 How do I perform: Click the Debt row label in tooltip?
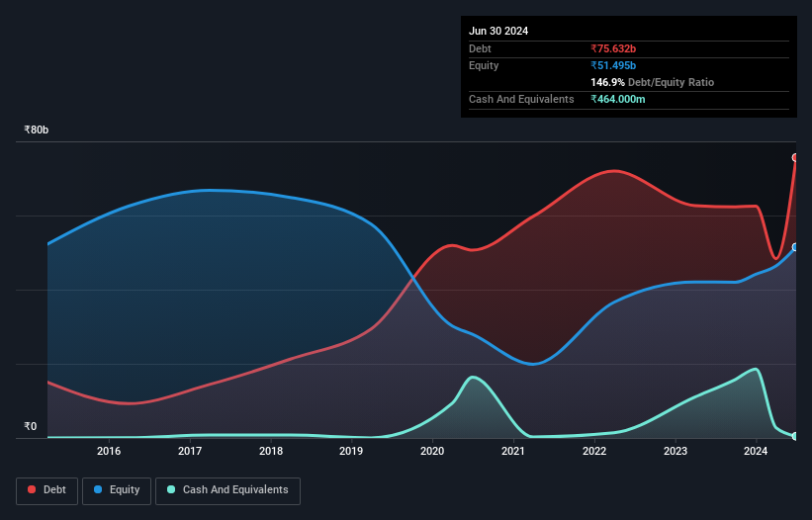480,48
